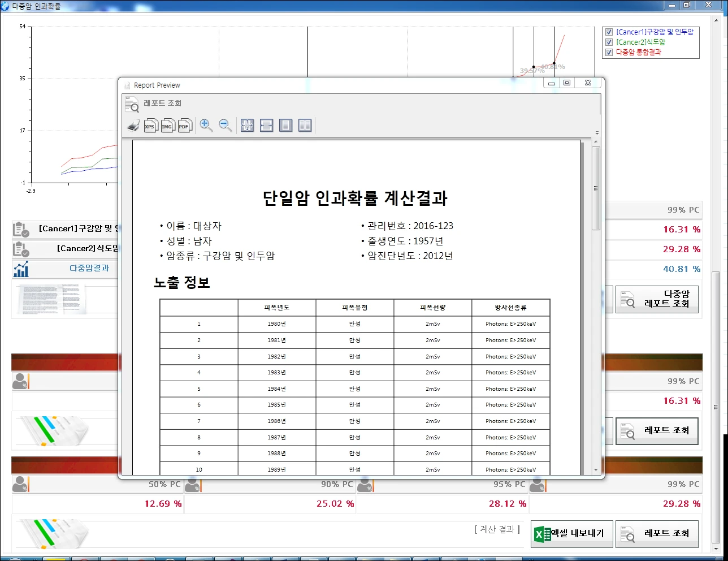The width and height of the screenshot is (728, 561).
Task: Click the person icon in the 95% PC cell
Action: coord(365,485)
